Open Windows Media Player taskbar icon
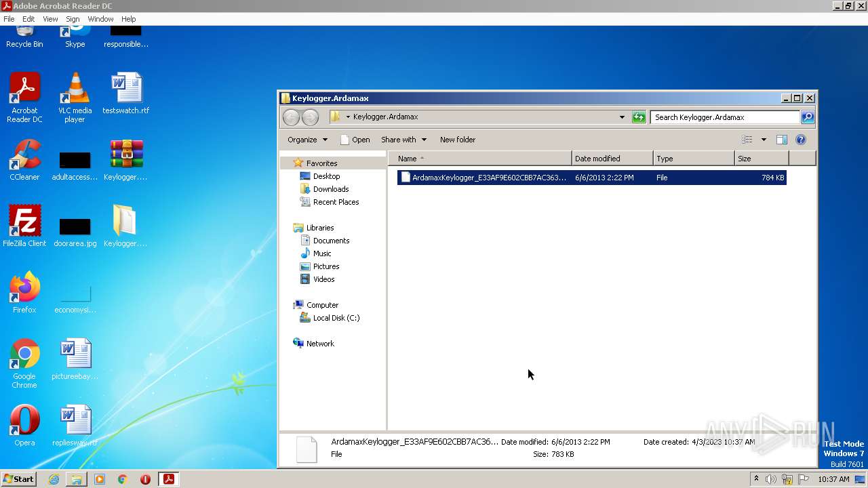 [x=100, y=479]
